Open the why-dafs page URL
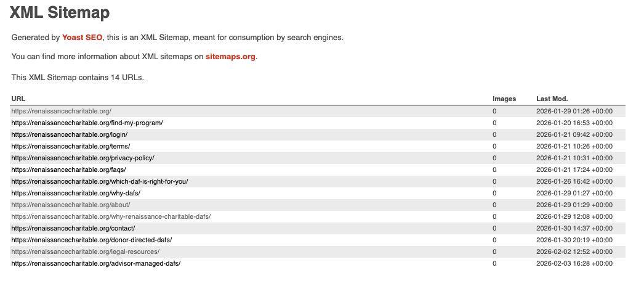 point(76,193)
